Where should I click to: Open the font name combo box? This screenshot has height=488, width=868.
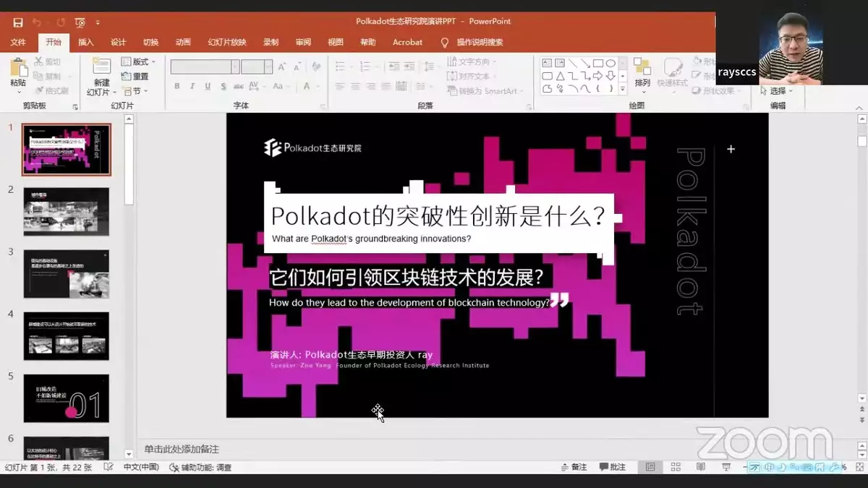coord(205,67)
